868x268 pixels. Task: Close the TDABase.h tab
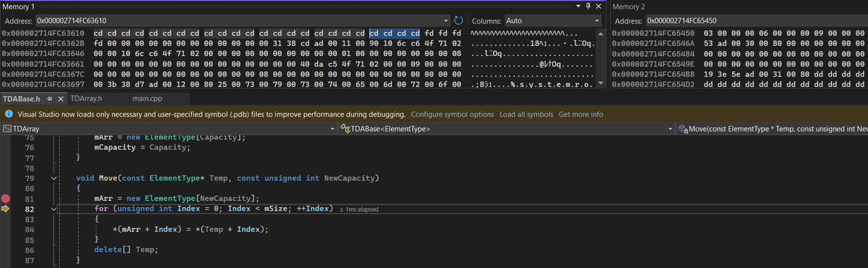pyautogui.click(x=60, y=98)
